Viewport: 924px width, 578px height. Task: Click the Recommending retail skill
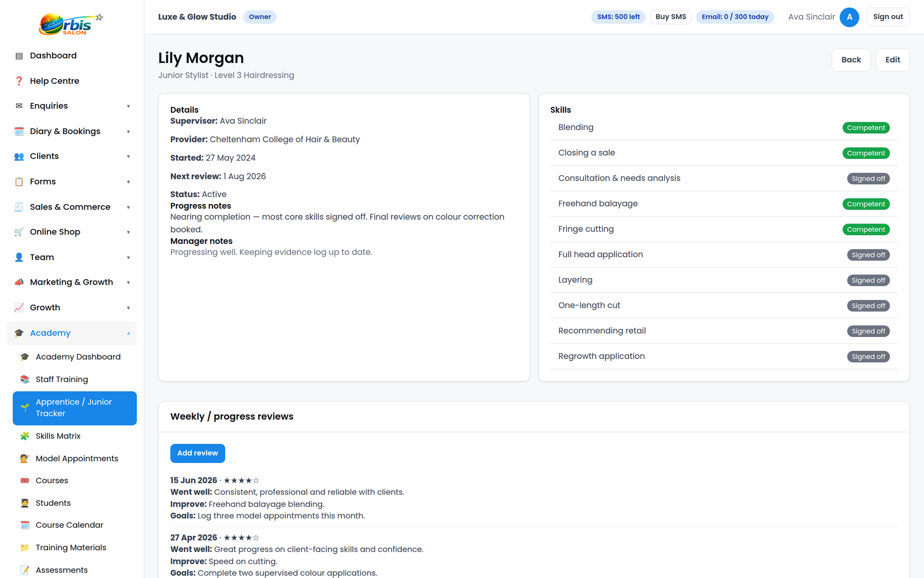[x=724, y=331]
